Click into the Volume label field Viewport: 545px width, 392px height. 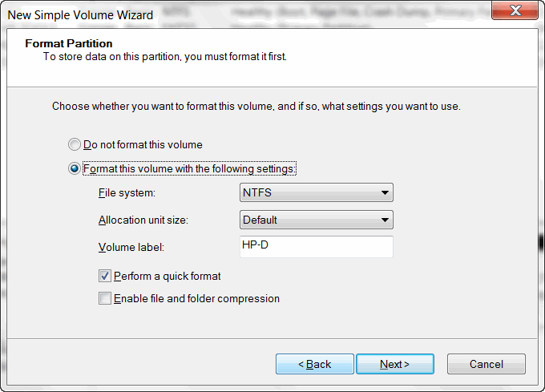coord(317,247)
